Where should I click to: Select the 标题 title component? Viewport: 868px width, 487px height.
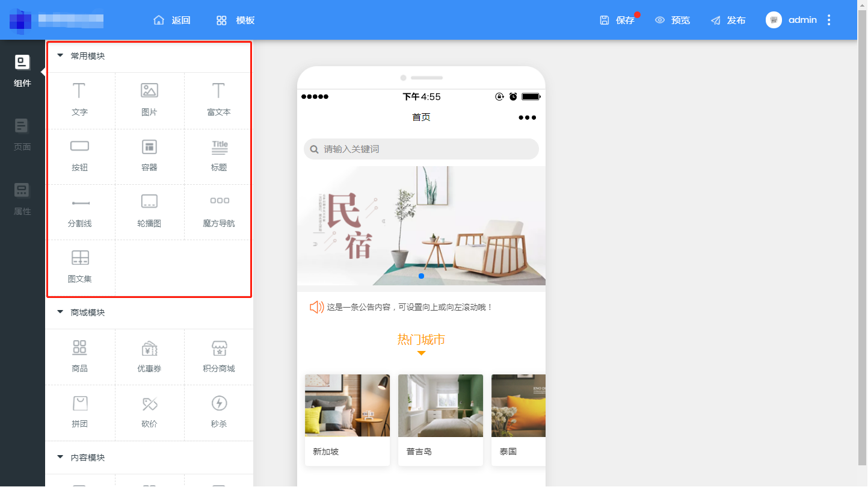[218, 156]
